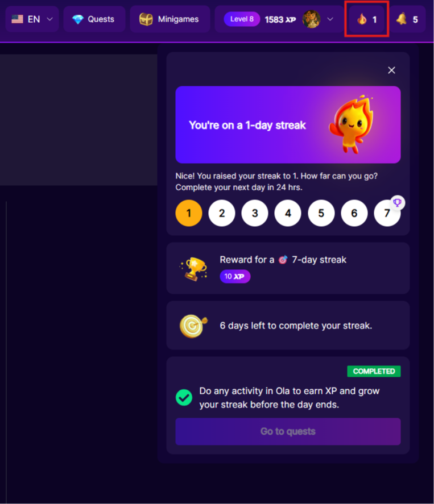This screenshot has width=434, height=504.
Task: Click the user profile avatar
Action: click(311, 19)
